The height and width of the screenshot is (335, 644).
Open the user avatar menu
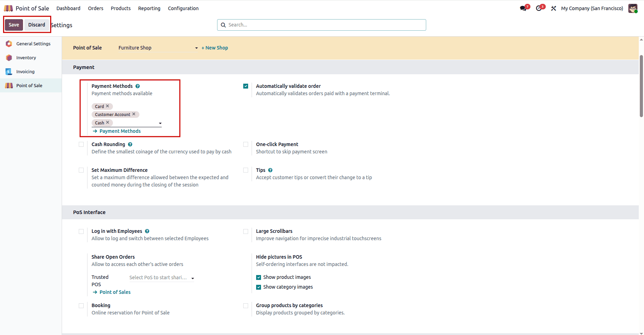pos(633,8)
